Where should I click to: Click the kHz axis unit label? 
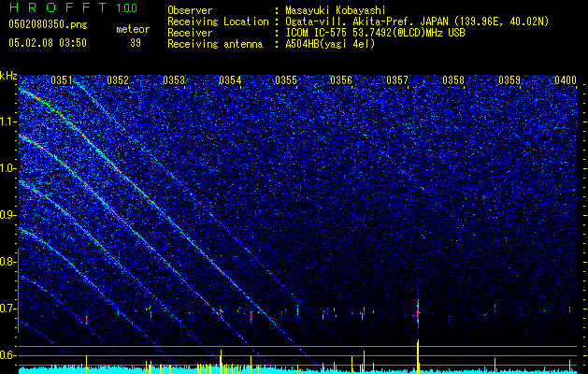tap(8, 76)
